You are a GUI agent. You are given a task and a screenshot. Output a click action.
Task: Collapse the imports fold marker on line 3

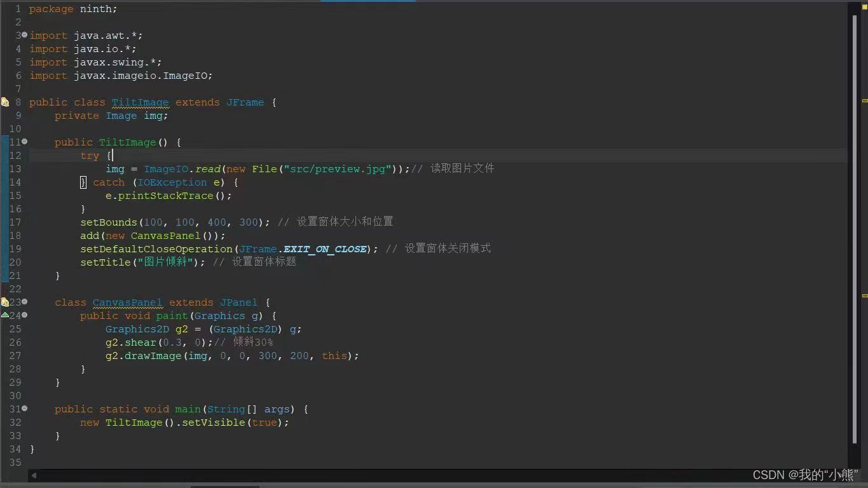point(25,34)
